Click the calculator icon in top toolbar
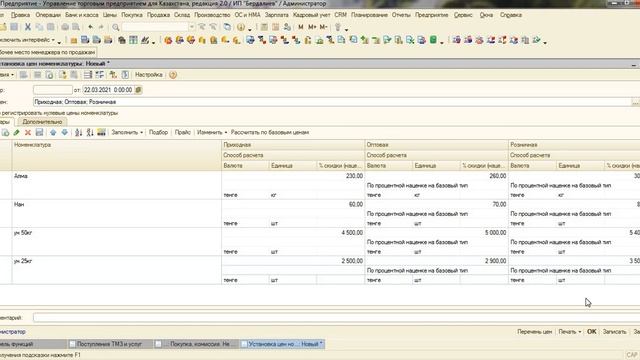This screenshot has width=640, height=360. point(264,27)
